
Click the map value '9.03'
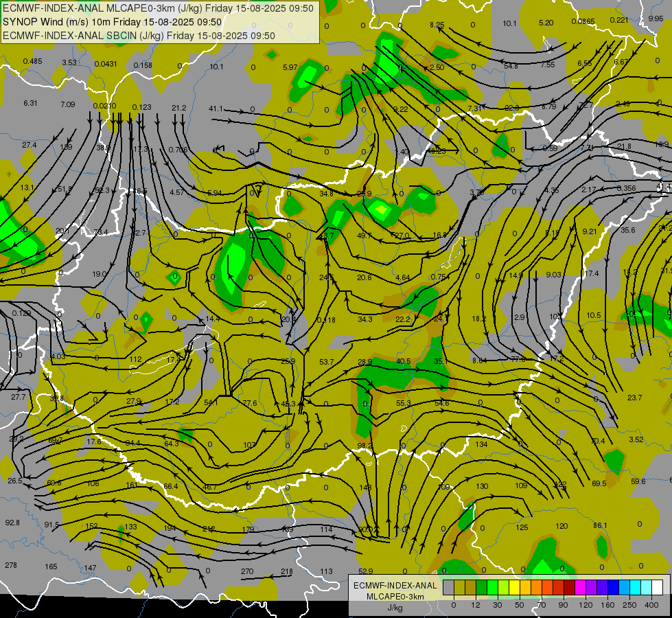pos(554,275)
